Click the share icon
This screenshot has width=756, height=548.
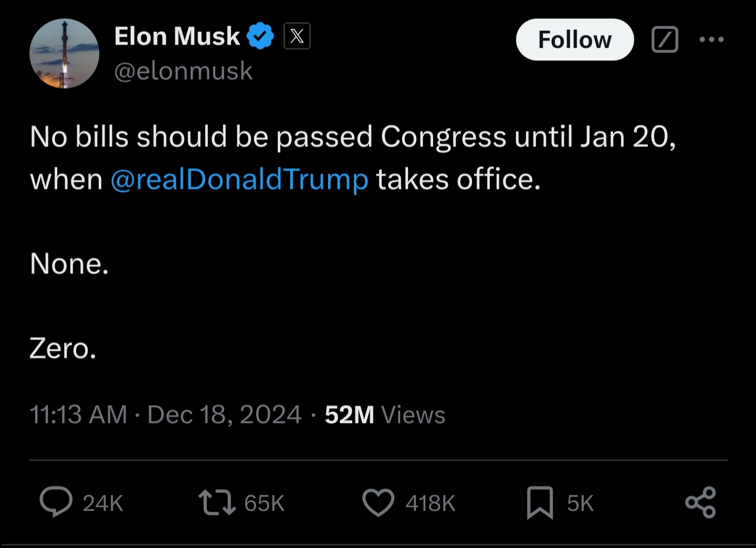point(700,502)
